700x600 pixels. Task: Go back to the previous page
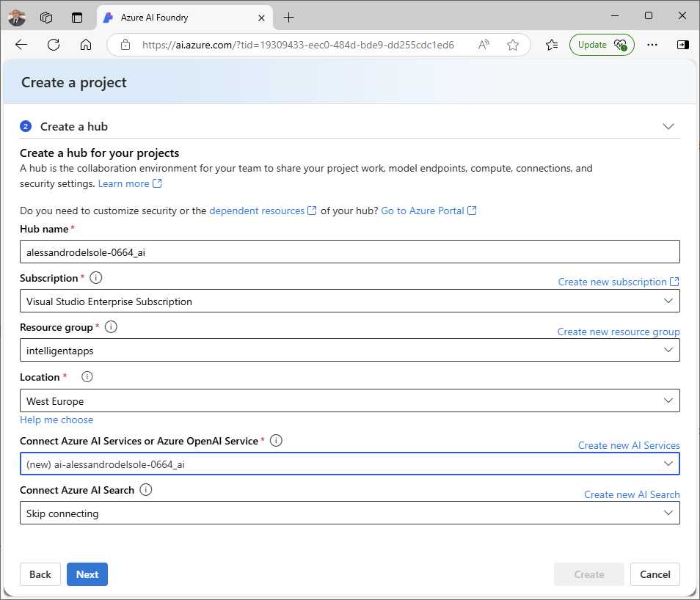tap(21, 45)
